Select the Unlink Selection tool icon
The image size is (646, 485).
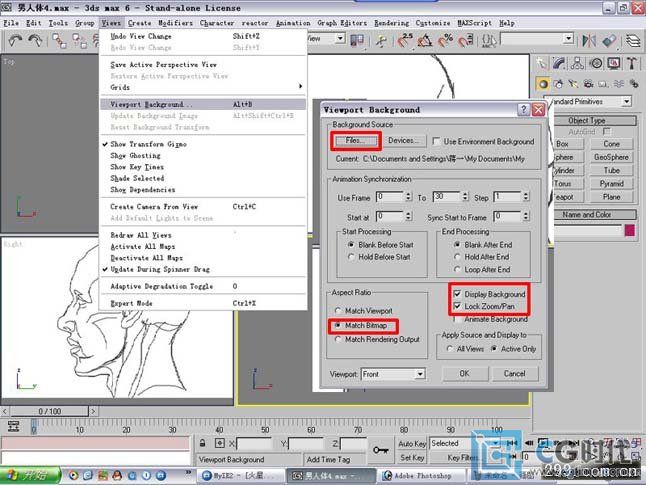(79, 41)
